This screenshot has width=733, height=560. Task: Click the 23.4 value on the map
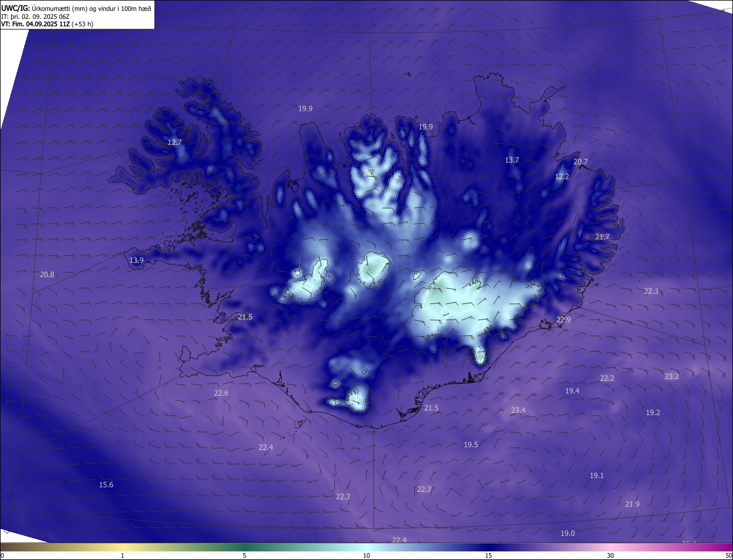[518, 411]
